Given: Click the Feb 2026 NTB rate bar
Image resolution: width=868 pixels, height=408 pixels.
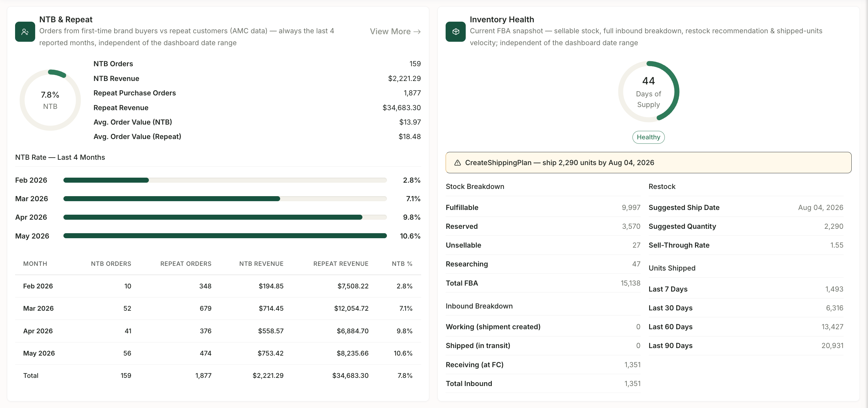Looking at the screenshot, I should [225, 180].
